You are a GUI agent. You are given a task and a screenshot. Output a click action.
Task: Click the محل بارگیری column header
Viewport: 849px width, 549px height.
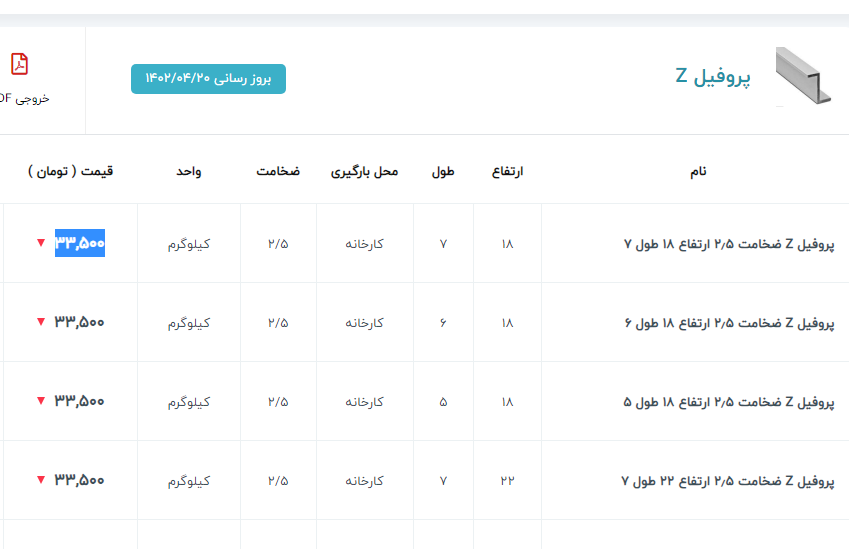pyautogui.click(x=364, y=172)
